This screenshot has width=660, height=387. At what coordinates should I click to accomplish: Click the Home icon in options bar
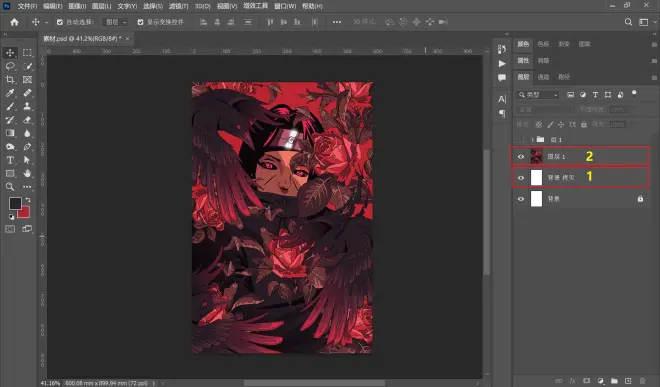pyautogui.click(x=14, y=22)
